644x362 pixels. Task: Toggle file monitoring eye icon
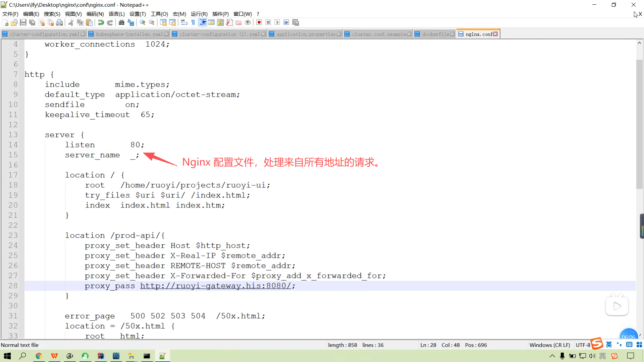tap(248, 22)
